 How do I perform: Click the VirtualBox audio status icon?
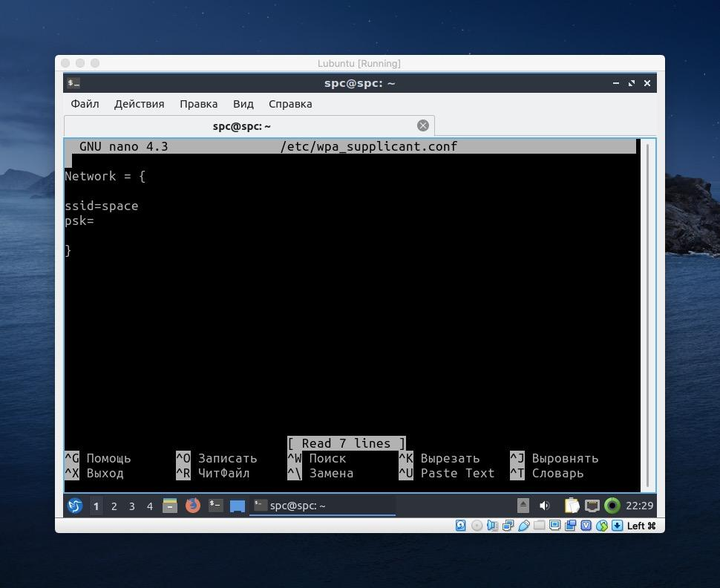(x=492, y=526)
